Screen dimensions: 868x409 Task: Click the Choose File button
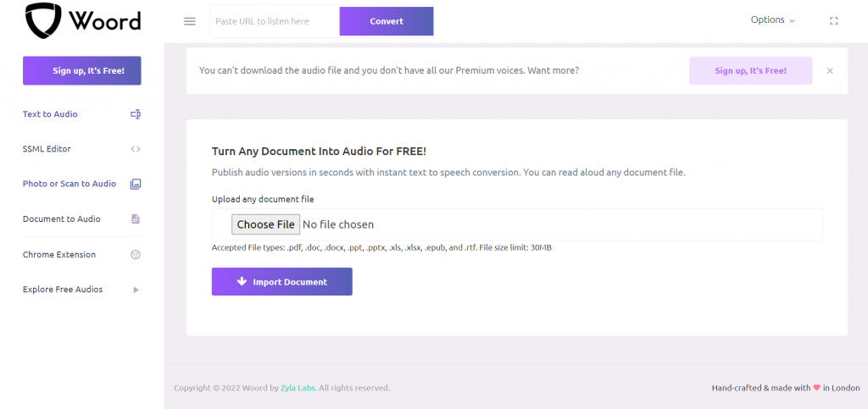[x=265, y=224]
